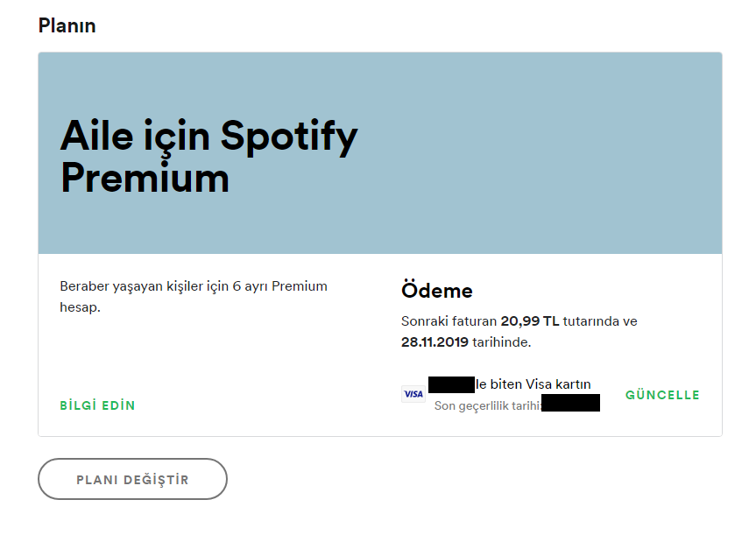Viewport: 756px width, 535px height.
Task: Click the Visa card logo icon
Action: pyautogui.click(x=413, y=394)
